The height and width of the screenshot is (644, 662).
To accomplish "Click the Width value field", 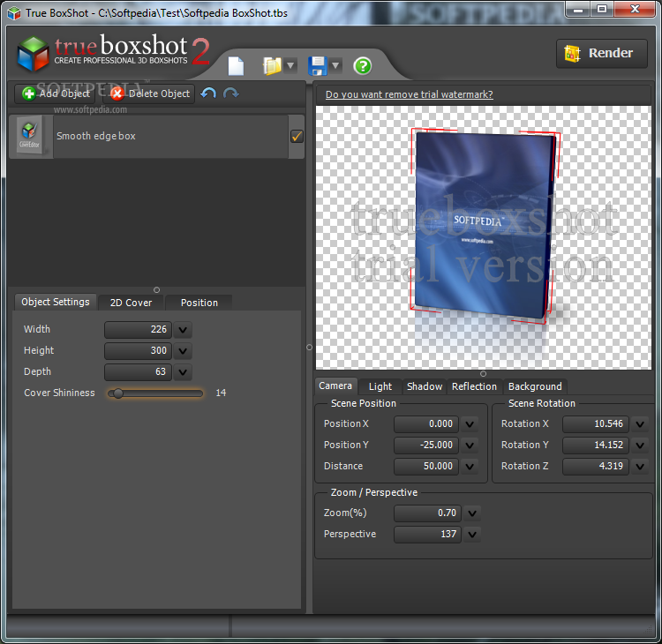I will (x=138, y=329).
